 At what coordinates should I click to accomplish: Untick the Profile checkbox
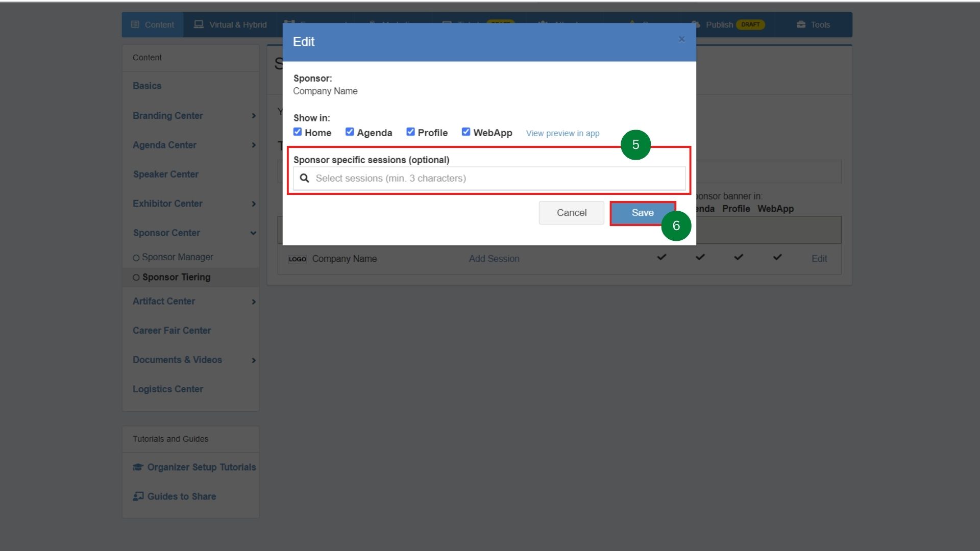(410, 132)
